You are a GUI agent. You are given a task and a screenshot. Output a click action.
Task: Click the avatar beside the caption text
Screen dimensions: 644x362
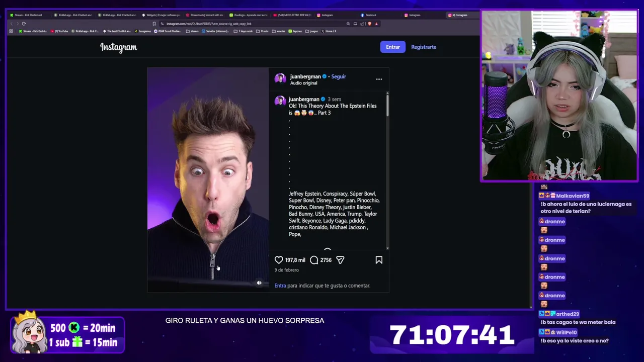pyautogui.click(x=280, y=101)
